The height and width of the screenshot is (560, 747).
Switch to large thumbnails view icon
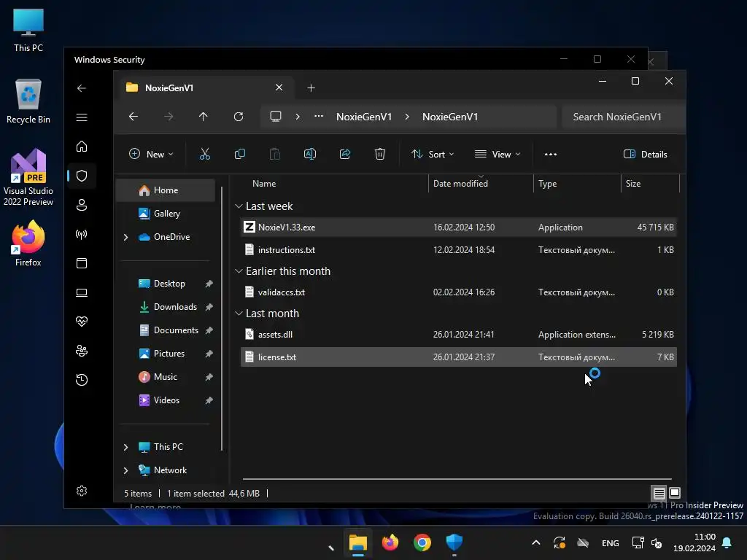[x=675, y=493]
